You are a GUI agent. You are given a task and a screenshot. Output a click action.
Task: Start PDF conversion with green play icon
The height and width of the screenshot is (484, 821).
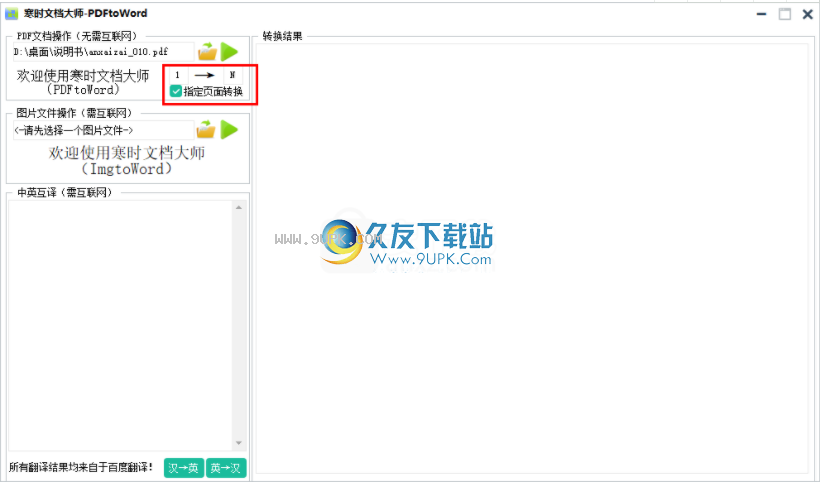[x=229, y=51]
